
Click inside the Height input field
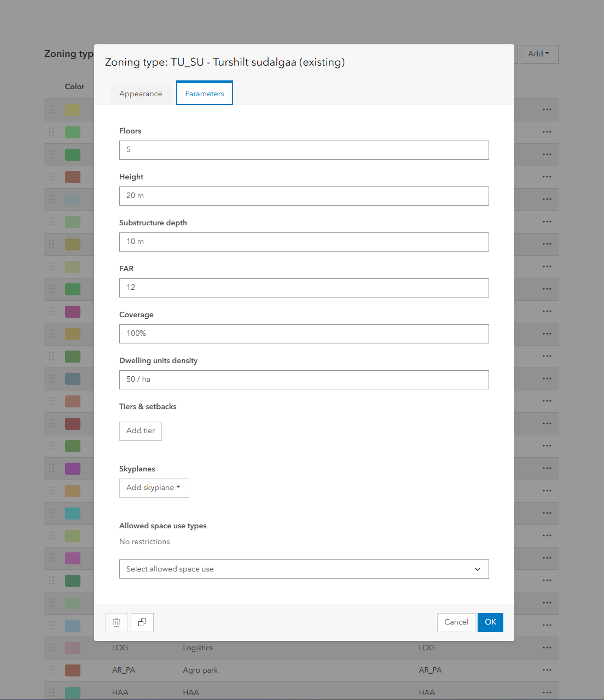coord(304,196)
